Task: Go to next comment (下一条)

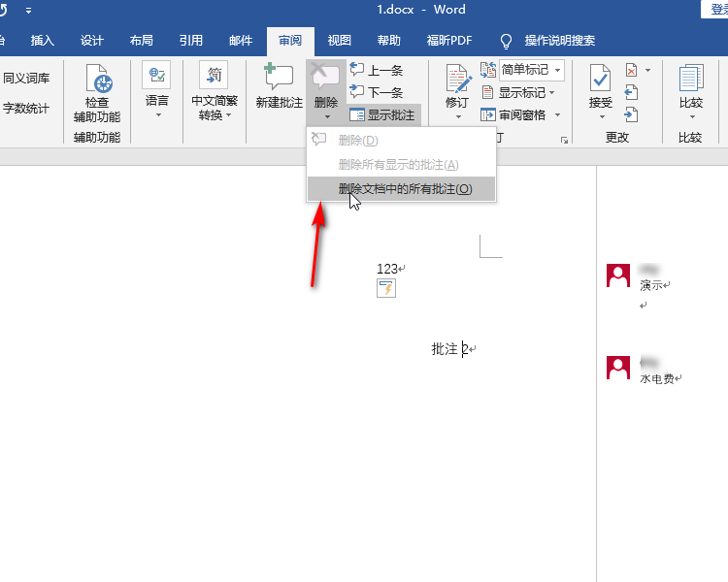Action: tap(376, 92)
